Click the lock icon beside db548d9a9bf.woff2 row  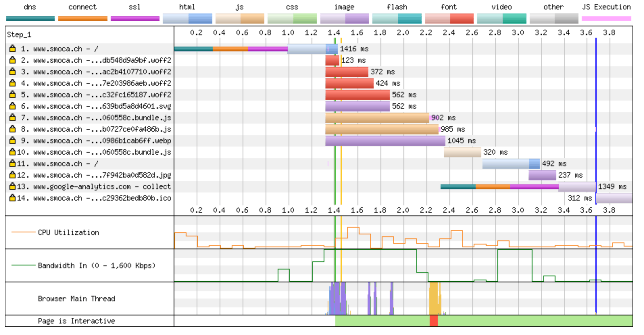pos(13,60)
